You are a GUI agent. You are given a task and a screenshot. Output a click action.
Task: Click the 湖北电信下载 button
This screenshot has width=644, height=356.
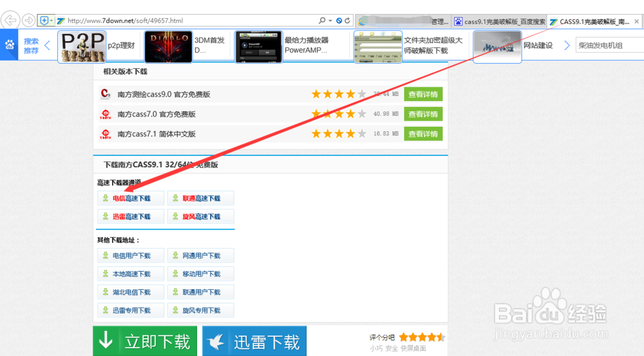point(131,292)
